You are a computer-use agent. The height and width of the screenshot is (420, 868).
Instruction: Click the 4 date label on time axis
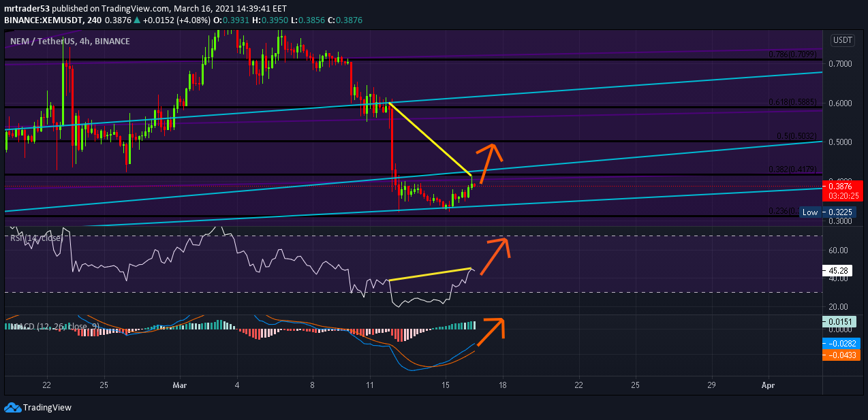[x=237, y=385]
